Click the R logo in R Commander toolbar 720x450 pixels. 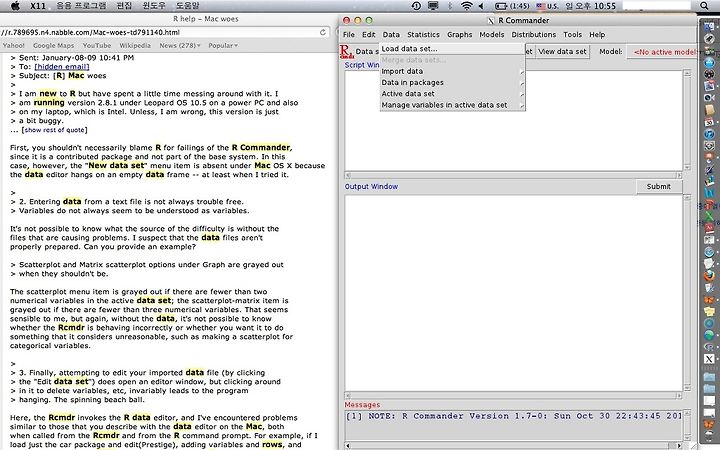[x=346, y=51]
